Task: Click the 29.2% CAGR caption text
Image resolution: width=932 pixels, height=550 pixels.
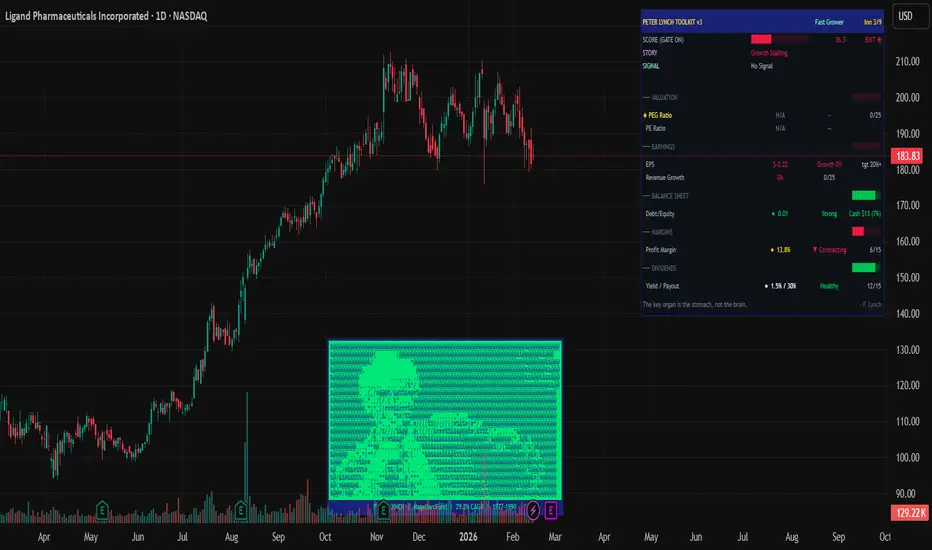Action: [470, 507]
